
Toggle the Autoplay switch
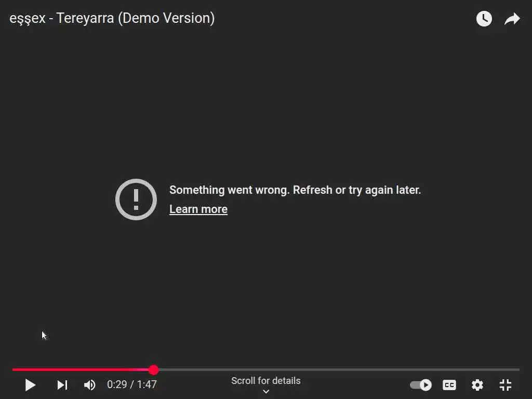click(x=421, y=385)
